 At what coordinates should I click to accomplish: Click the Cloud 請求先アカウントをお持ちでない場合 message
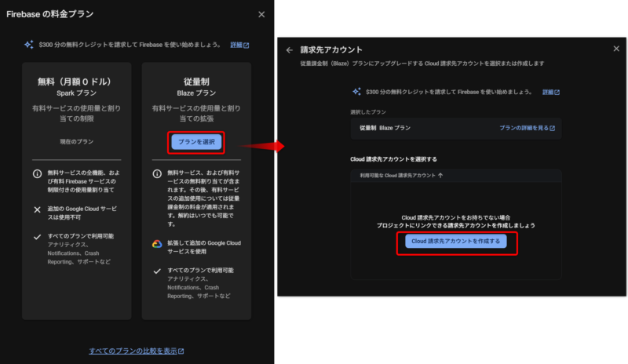(x=456, y=217)
